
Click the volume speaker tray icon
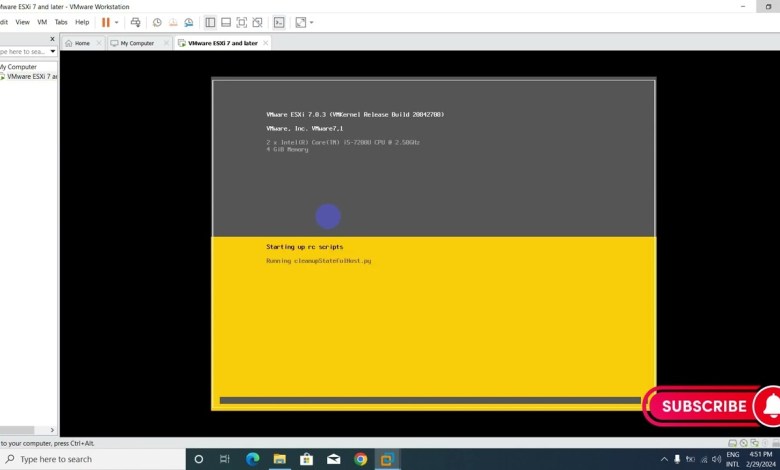click(716, 459)
